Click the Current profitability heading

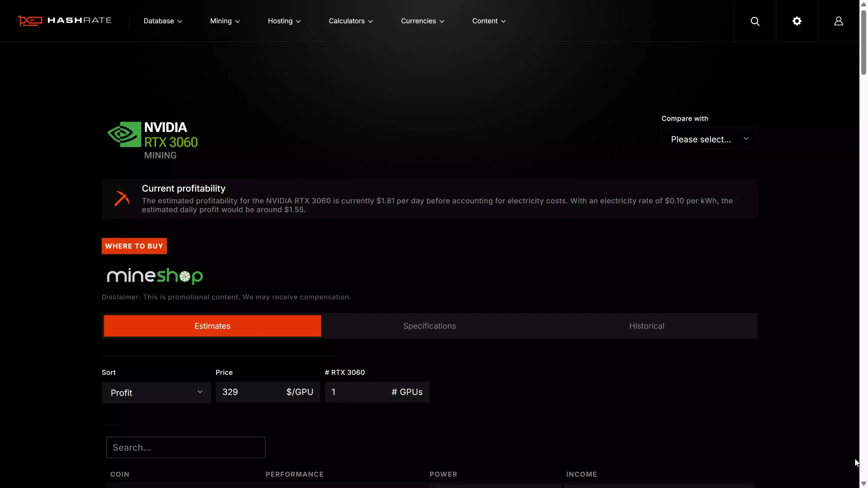click(183, 188)
